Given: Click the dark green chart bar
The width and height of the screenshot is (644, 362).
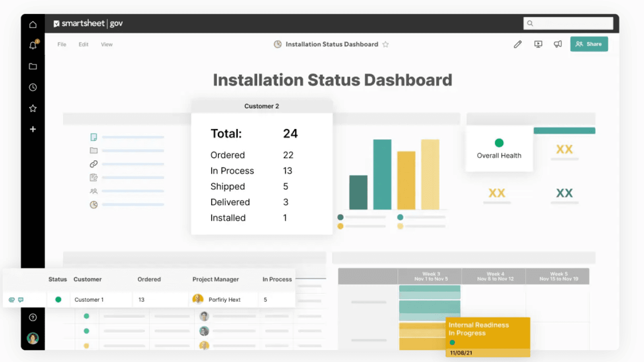Looking at the screenshot, I should 358,192.
